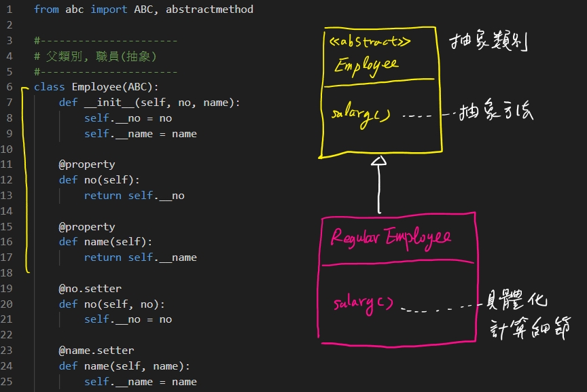The height and width of the screenshot is (392, 587).
Task: Click the 'return self.__name' statement
Action: [x=140, y=257]
